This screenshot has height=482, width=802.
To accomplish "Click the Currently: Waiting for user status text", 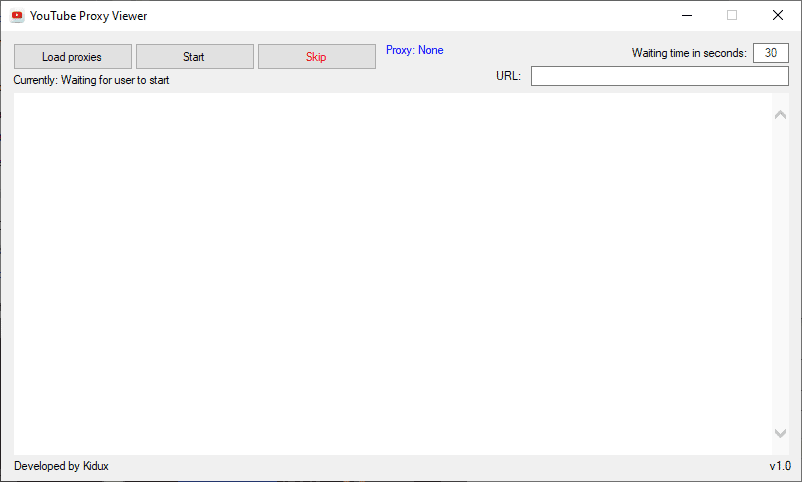I will point(91,80).
